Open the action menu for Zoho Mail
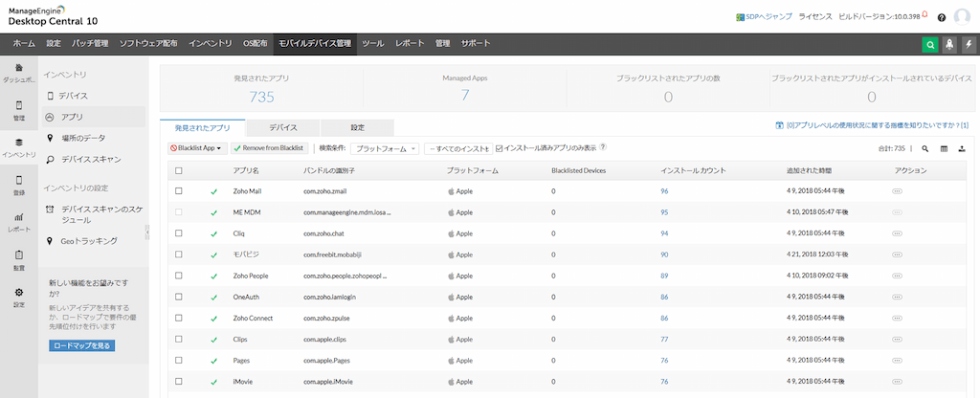The height and width of the screenshot is (398, 980). [897, 191]
